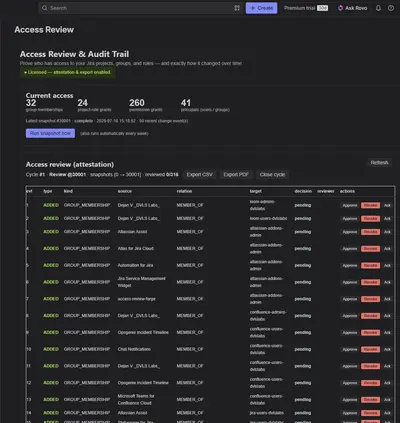Click the 24 project-role grants stat
The image size is (400, 423).
click(94, 106)
